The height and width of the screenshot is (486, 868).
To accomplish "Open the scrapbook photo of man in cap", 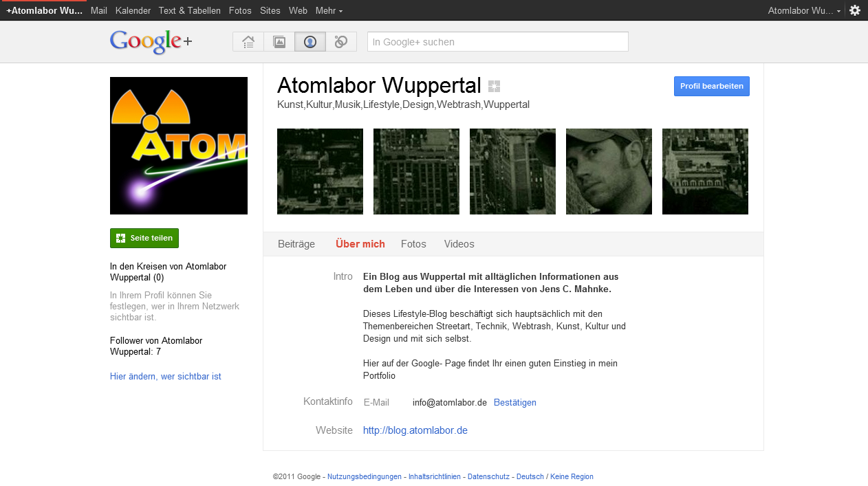I will tap(609, 171).
